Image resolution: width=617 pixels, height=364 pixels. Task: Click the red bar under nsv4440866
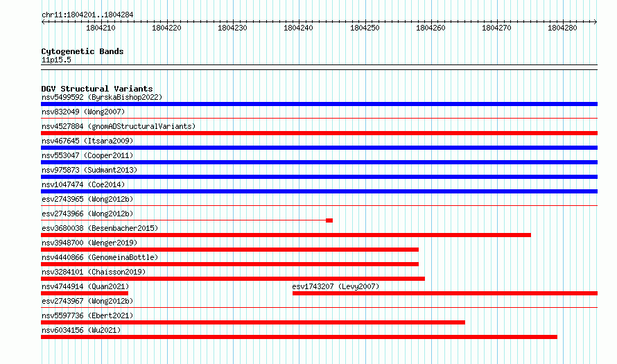pos(229,264)
